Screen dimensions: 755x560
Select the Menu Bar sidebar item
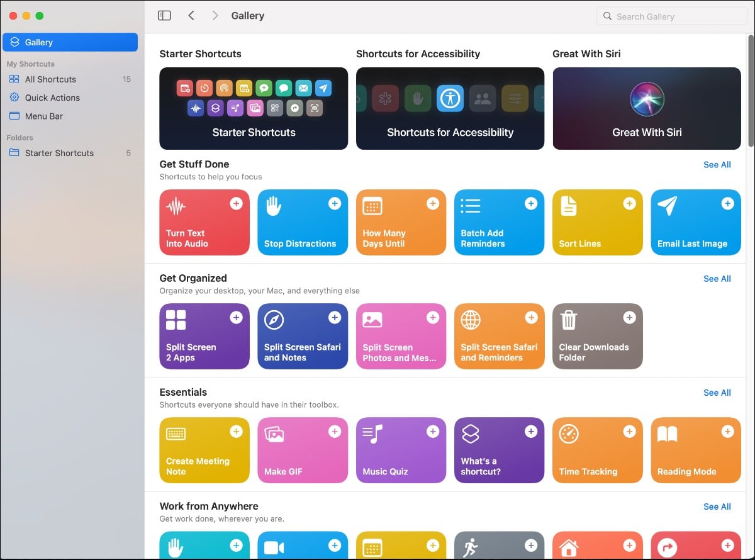(44, 116)
